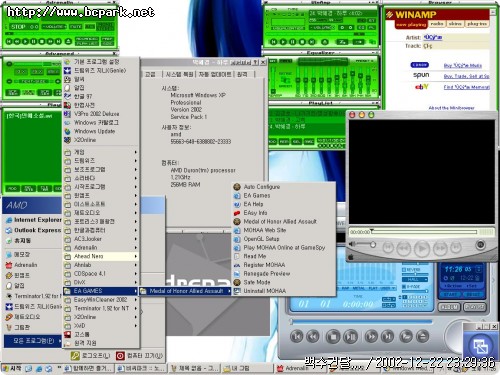Stop playback in right Winamp main window
The image size is (500, 375).
(302, 42)
